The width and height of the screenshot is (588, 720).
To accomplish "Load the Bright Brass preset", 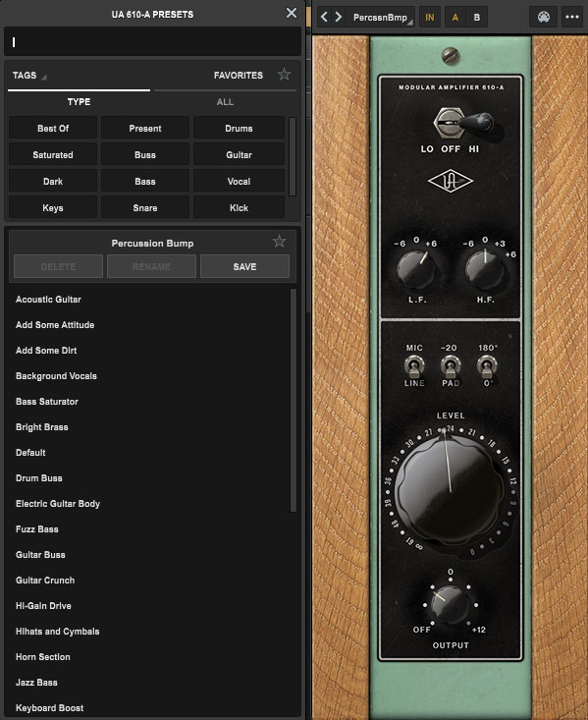I will click(42, 427).
